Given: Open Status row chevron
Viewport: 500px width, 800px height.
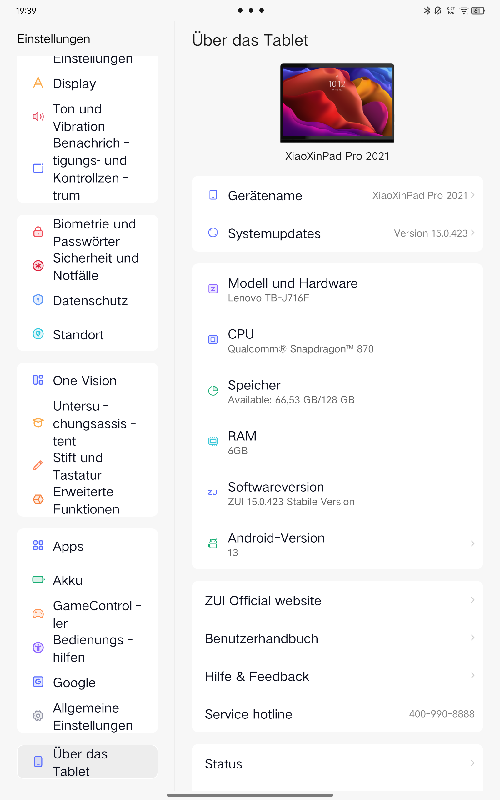Looking at the screenshot, I should tap(472, 763).
